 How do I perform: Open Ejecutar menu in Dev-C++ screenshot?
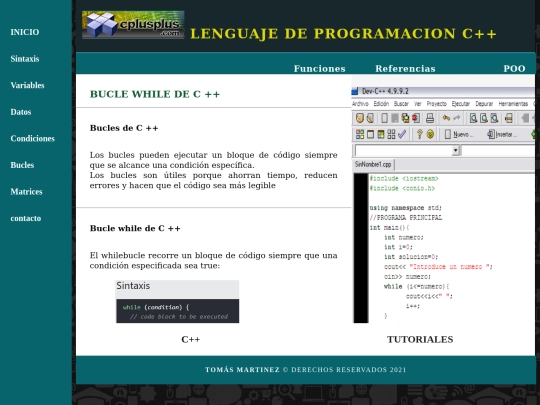click(x=461, y=104)
